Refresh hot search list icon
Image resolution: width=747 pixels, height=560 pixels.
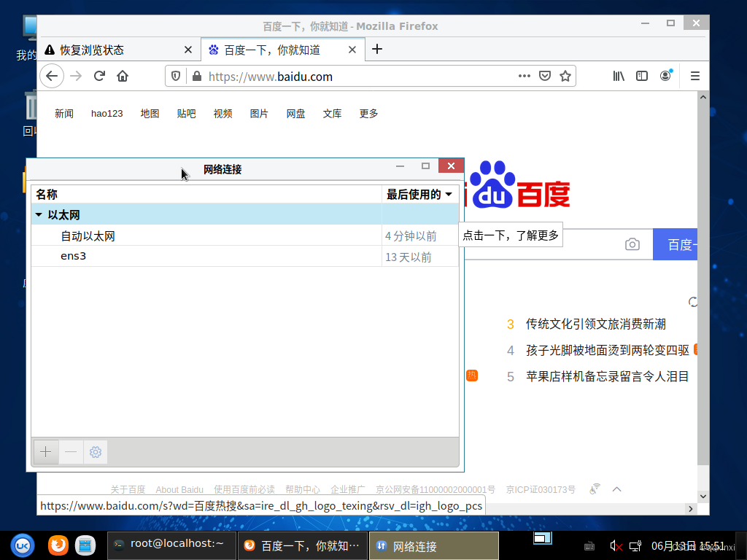693,302
